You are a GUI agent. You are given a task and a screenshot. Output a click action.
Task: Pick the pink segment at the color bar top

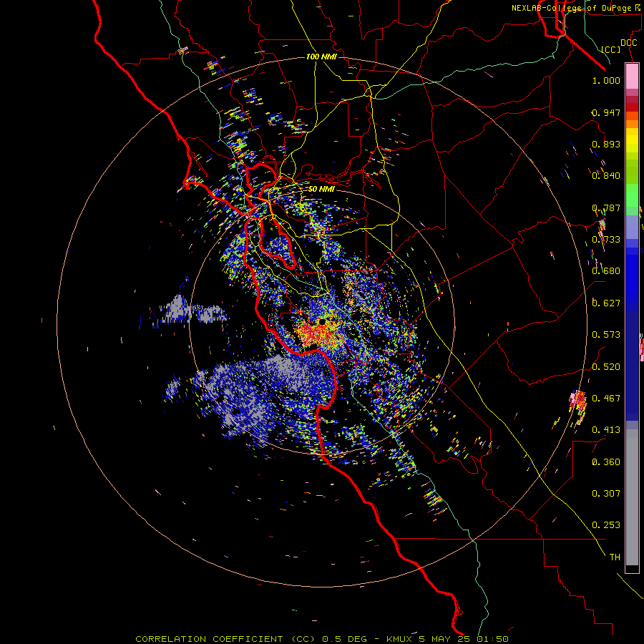pyautogui.click(x=632, y=76)
